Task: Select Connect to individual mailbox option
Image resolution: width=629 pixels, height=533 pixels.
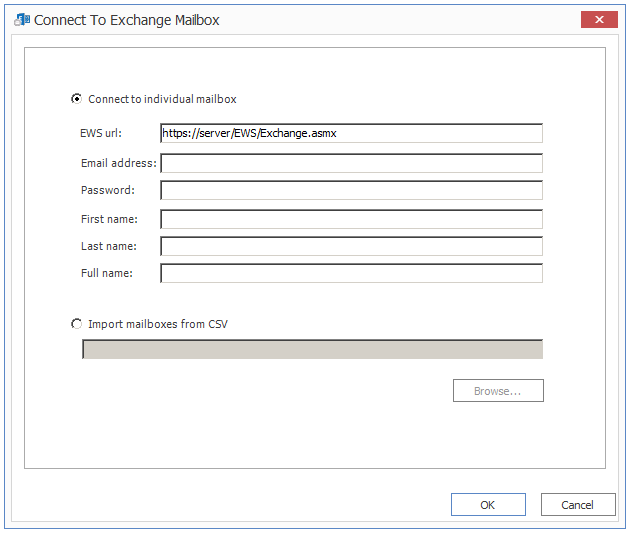Action: [x=76, y=99]
